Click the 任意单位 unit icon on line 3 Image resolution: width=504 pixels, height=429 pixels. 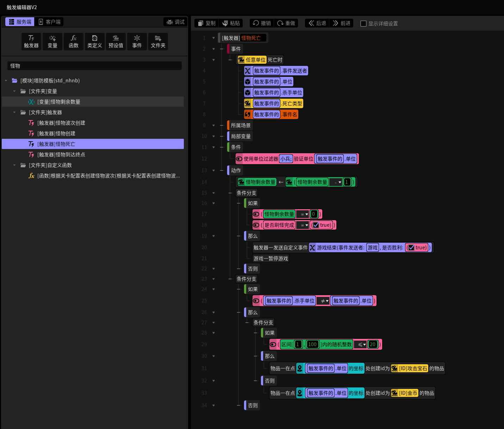click(x=241, y=60)
